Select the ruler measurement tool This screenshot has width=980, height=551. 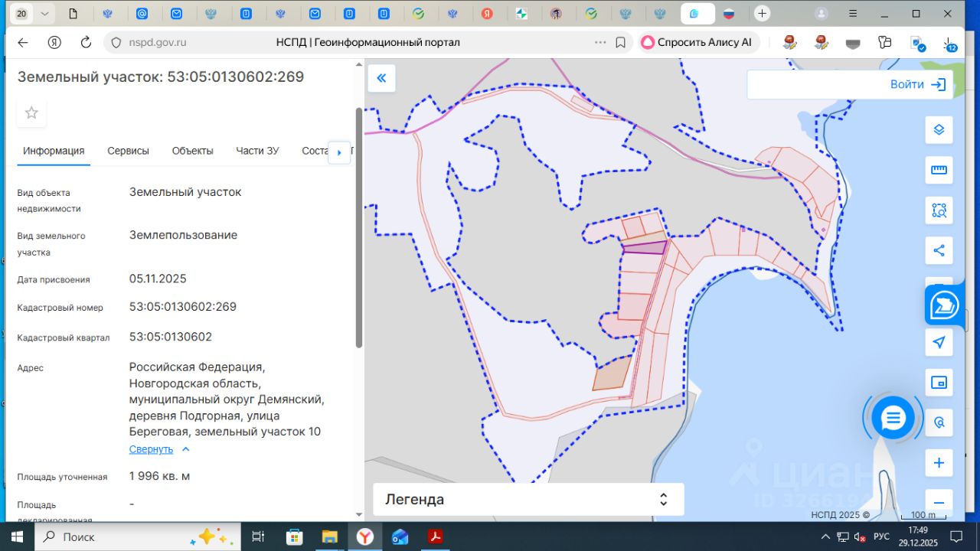939,170
